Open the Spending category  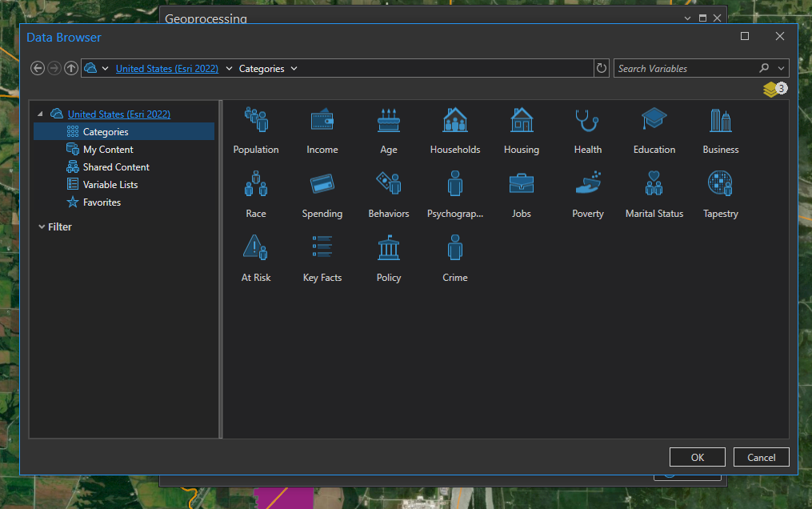(x=322, y=194)
